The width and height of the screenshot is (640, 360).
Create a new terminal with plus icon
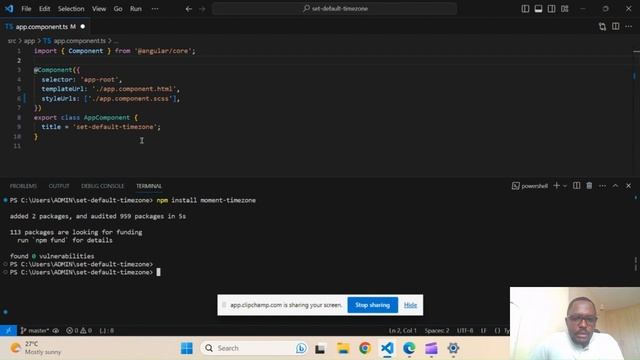[556, 186]
